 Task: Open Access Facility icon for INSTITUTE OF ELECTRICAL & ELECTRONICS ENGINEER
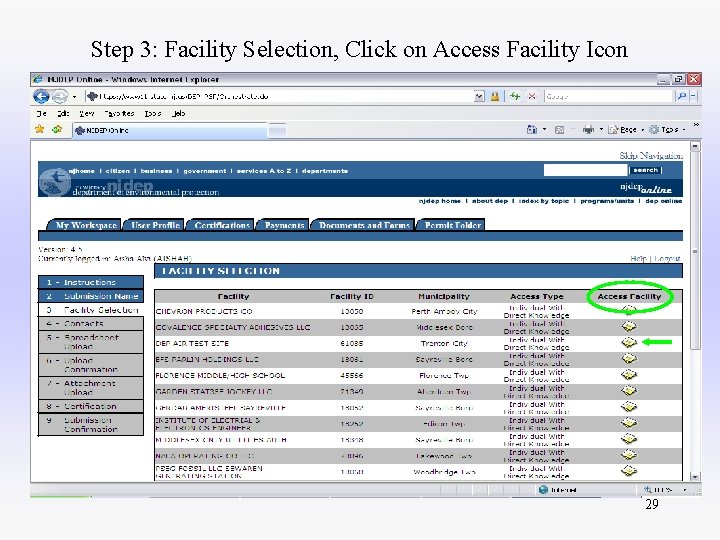[629, 423]
